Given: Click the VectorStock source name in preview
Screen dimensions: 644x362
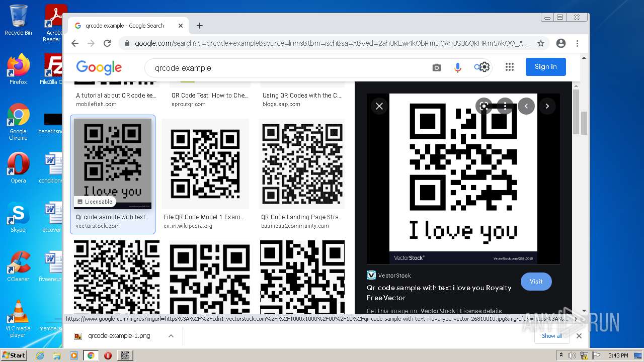Looking at the screenshot, I should (x=394, y=276).
